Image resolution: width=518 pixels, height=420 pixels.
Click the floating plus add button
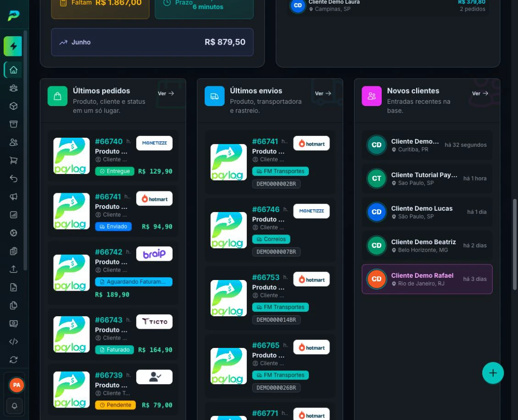pyautogui.click(x=493, y=373)
